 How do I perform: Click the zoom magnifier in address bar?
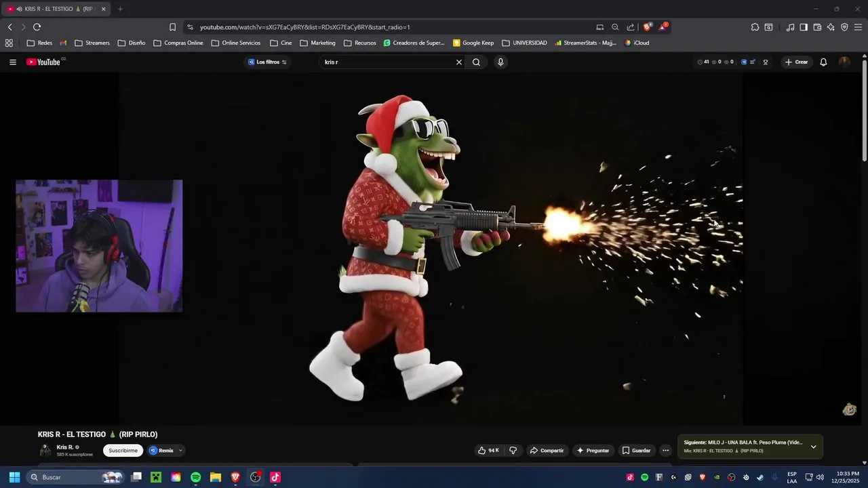[615, 27]
